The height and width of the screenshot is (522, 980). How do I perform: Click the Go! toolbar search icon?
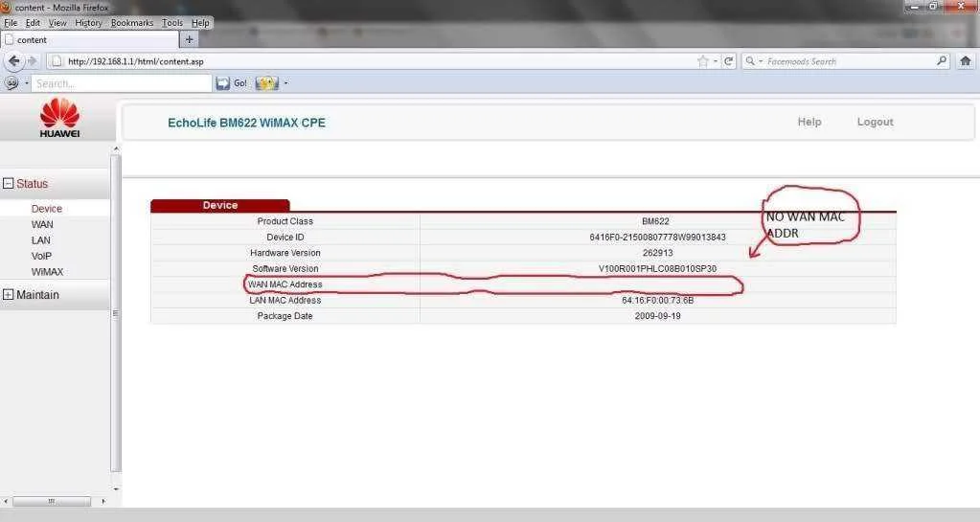pos(231,83)
